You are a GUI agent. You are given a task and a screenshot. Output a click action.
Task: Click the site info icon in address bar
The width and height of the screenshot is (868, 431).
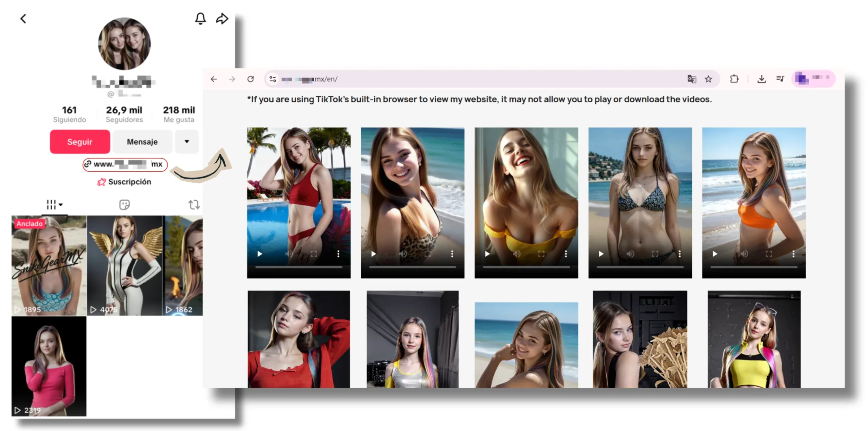[273, 79]
